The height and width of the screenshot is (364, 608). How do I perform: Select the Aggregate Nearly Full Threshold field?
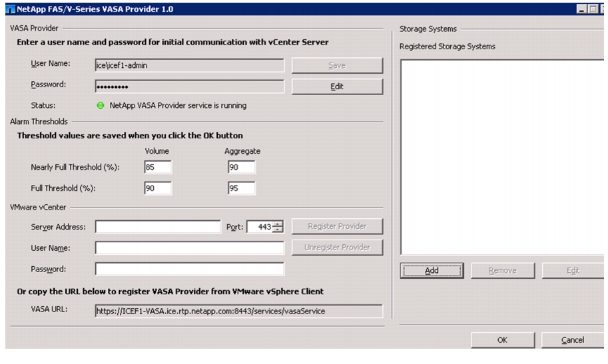(x=242, y=167)
